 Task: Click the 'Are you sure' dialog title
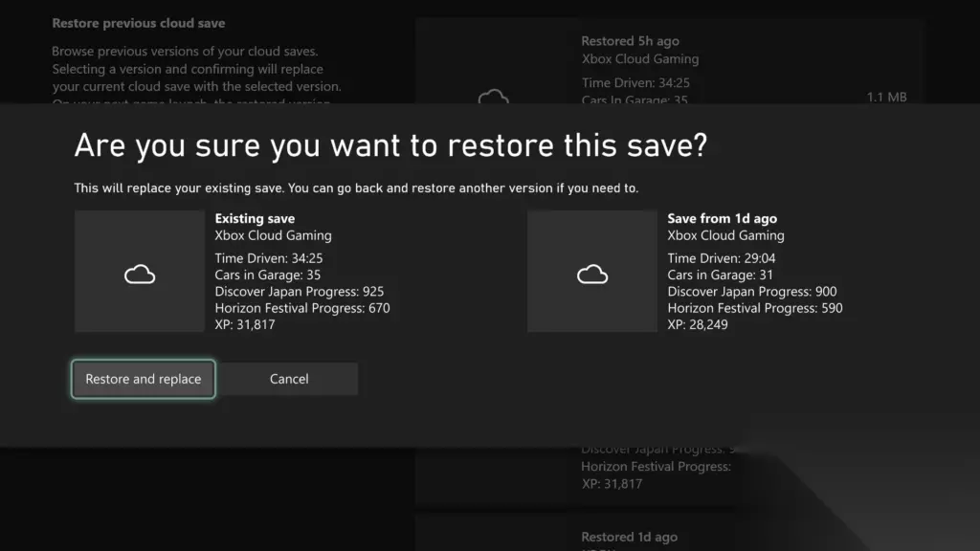click(390, 145)
